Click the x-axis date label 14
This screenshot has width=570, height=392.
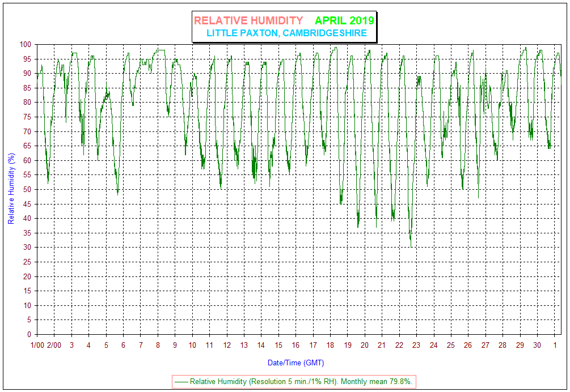point(261,345)
